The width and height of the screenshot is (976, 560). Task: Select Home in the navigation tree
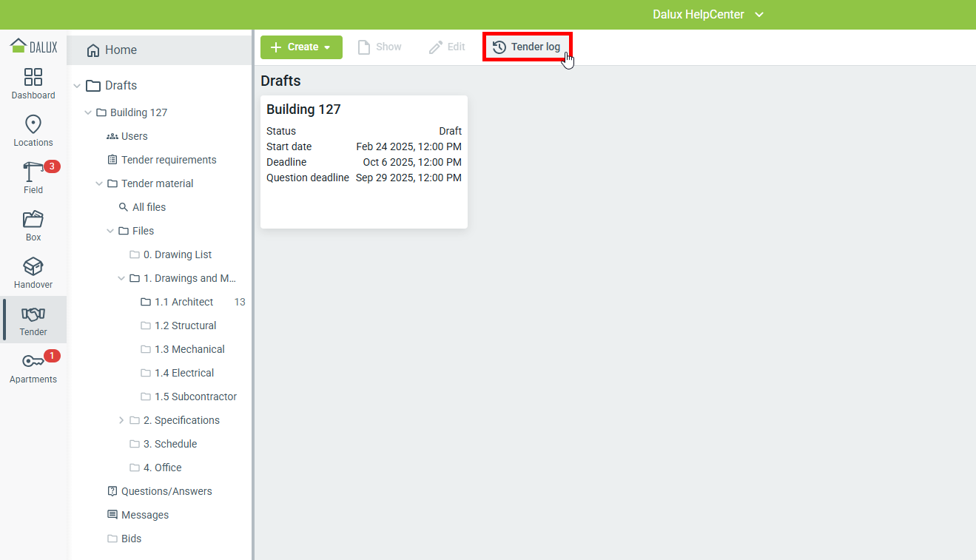tap(121, 50)
